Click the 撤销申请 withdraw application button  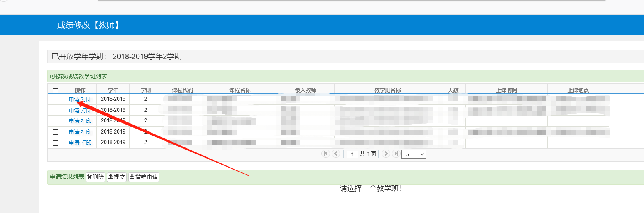[143, 177]
